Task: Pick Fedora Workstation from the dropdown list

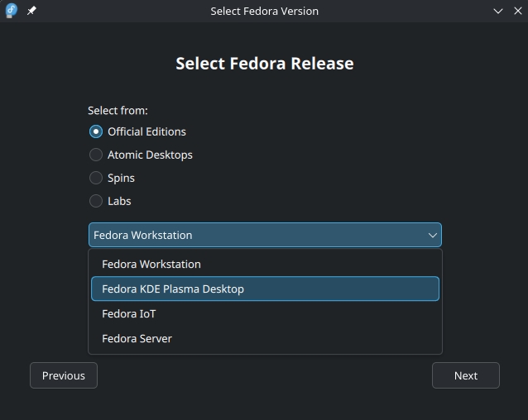Action: pyautogui.click(x=265, y=264)
